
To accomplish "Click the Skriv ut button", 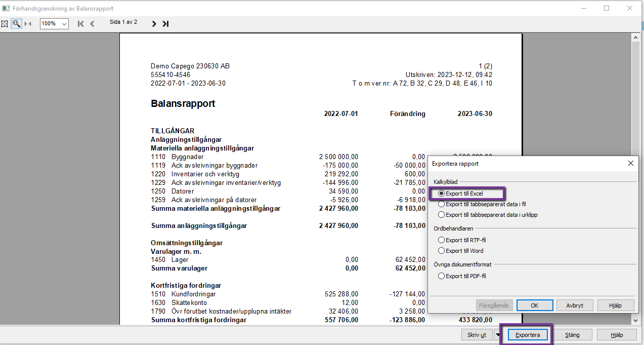I will [x=477, y=335].
